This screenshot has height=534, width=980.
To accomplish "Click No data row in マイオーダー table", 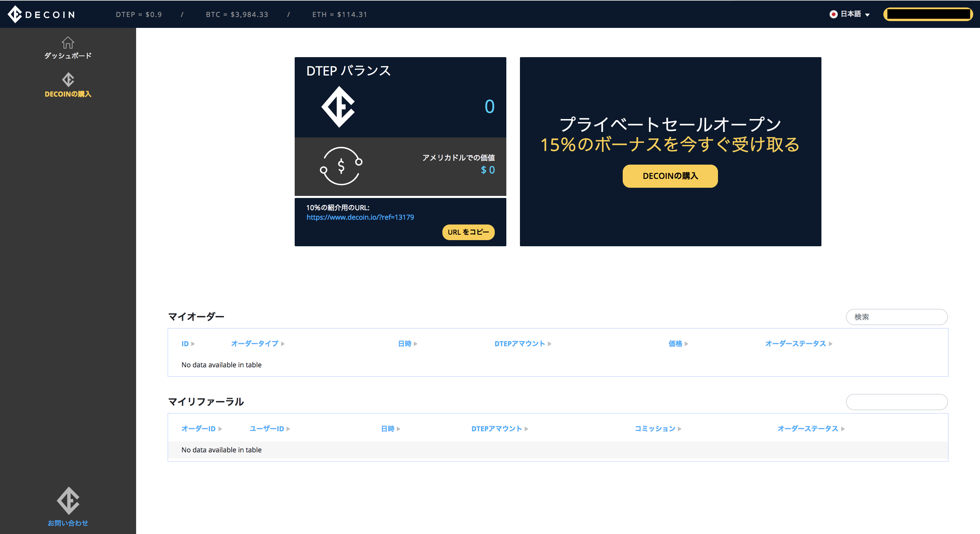I will tap(558, 365).
